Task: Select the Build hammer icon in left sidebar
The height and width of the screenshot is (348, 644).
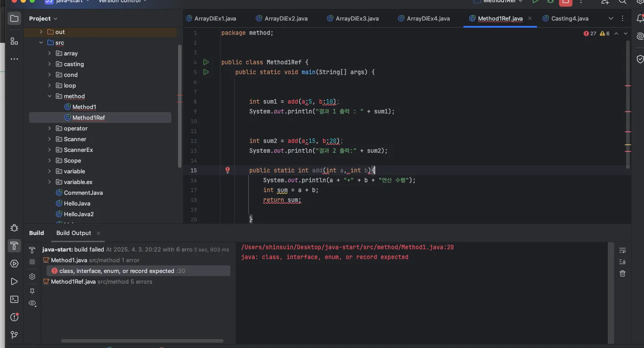Action: (14, 245)
